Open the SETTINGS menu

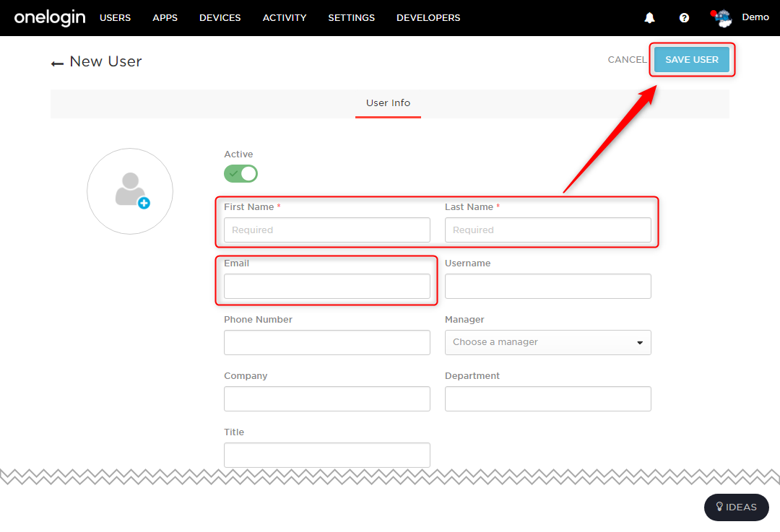coord(351,18)
